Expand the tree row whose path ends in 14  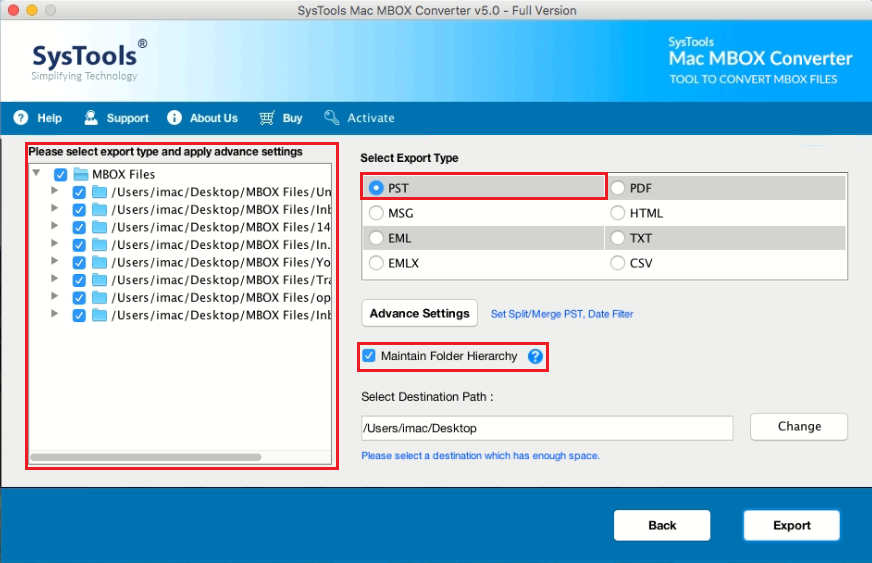[54, 226]
